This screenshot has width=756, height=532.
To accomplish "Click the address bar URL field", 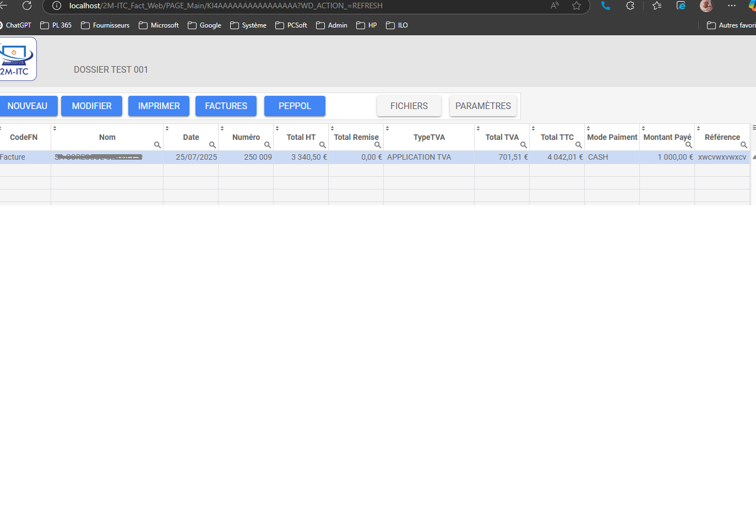I will pyautogui.click(x=226, y=6).
